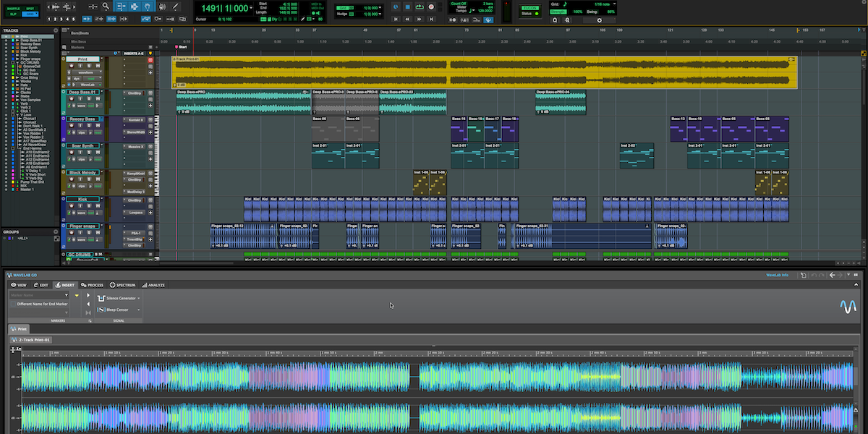The width and height of the screenshot is (868, 434).
Task: Open the Silence Generator options dropdown
Action: (138, 298)
